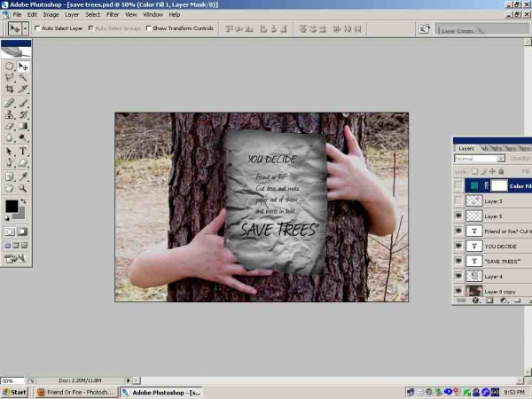Select the Notes tool

point(9,176)
